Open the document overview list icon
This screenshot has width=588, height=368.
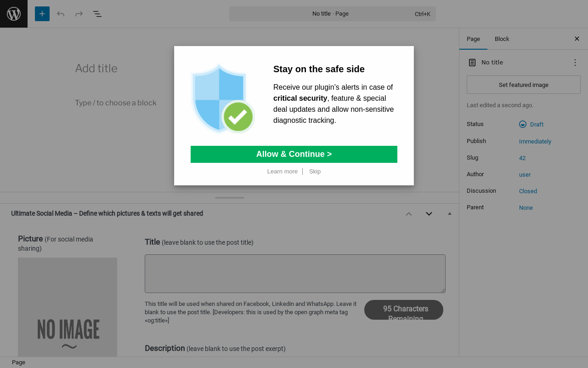[97, 14]
